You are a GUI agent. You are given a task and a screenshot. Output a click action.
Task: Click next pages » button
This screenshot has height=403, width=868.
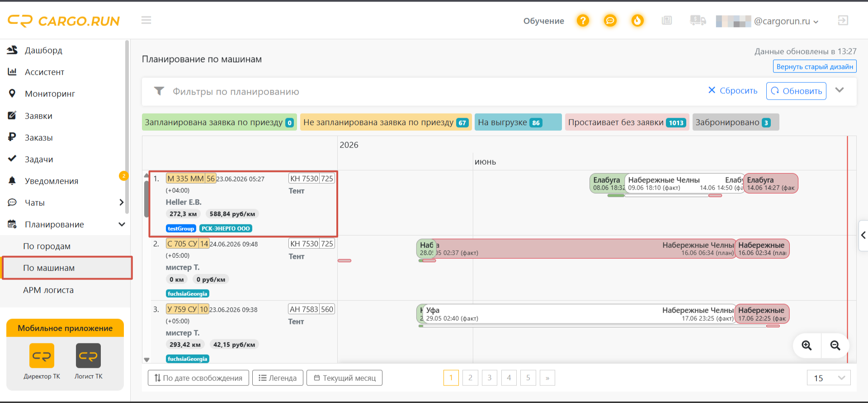coord(547,378)
